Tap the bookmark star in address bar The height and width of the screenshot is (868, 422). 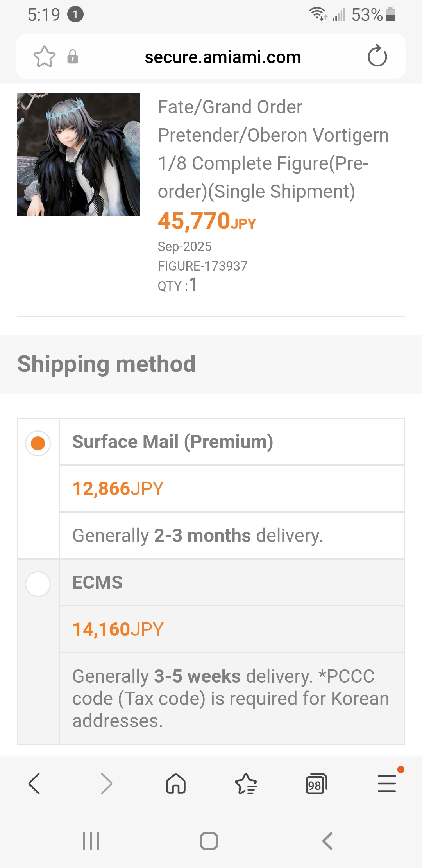click(45, 57)
